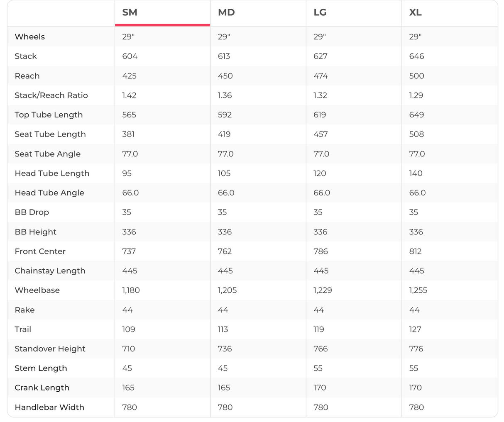Select the Top Tube Length label
Screen dimensions: 504x422
[x=49, y=115]
